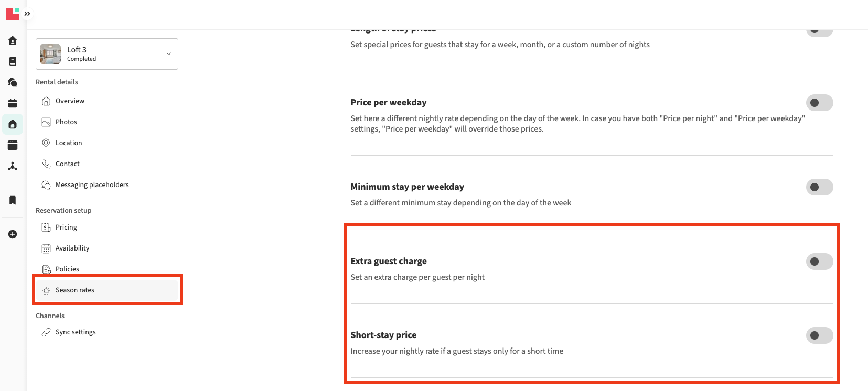Go to the dashboard home icon at top

(13, 40)
